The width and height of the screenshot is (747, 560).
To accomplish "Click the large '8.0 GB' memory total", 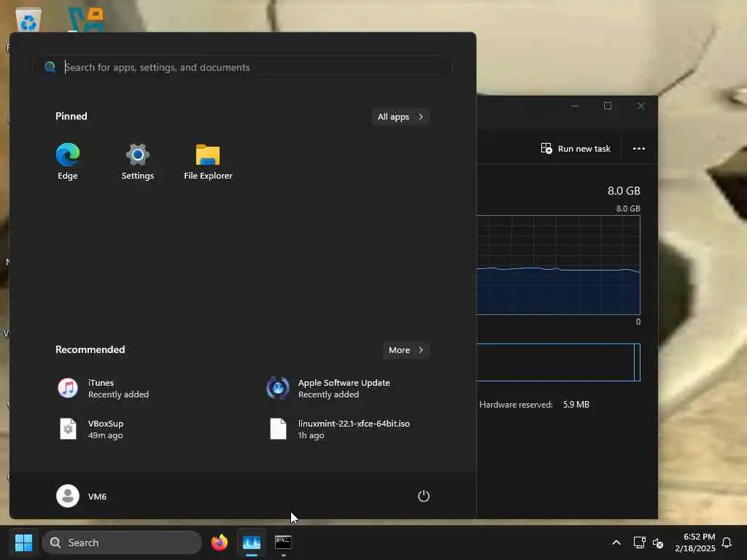I will pyautogui.click(x=624, y=191).
